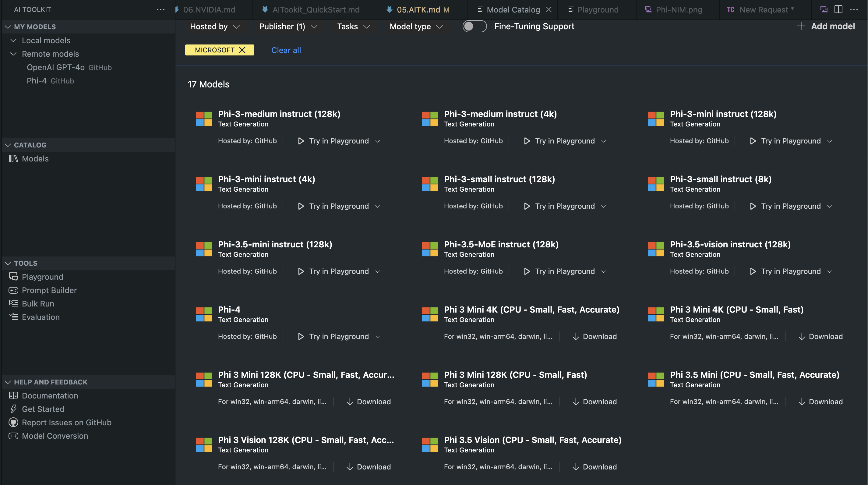
Task: Select the Phi-4 GitHub remote model
Action: pyautogui.click(x=51, y=81)
